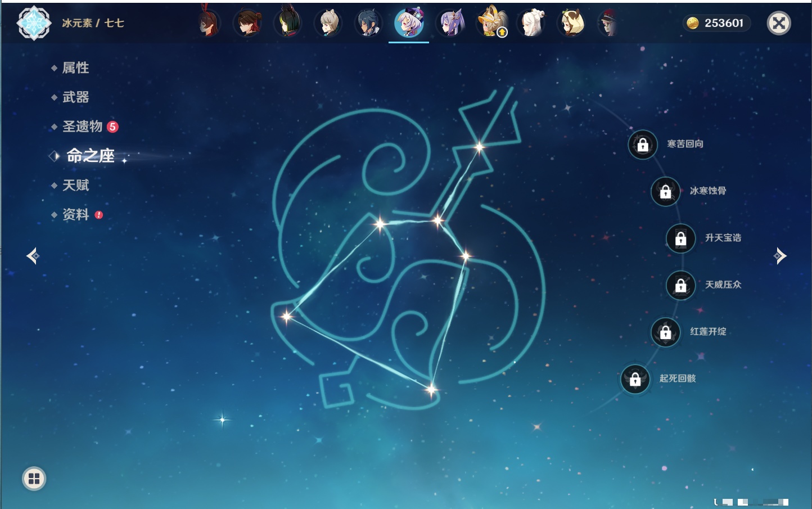Viewport: 812px width, 509px height.
Task: Open the locked 寒苦回向 constellation node
Action: click(643, 145)
